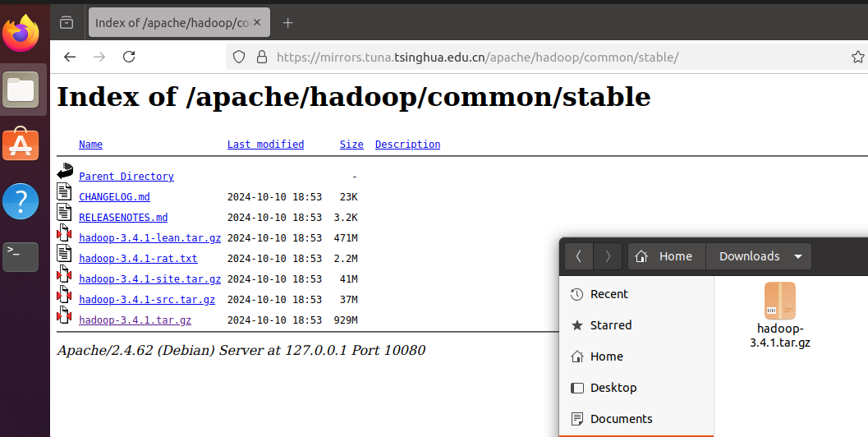Click the archive icon beside hadoop-3.4.1-site.tar.gz
The height and width of the screenshot is (437, 868).
(64, 274)
